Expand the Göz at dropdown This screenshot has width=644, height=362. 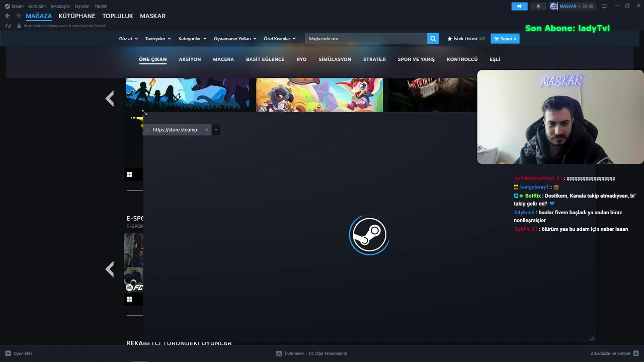click(128, 39)
